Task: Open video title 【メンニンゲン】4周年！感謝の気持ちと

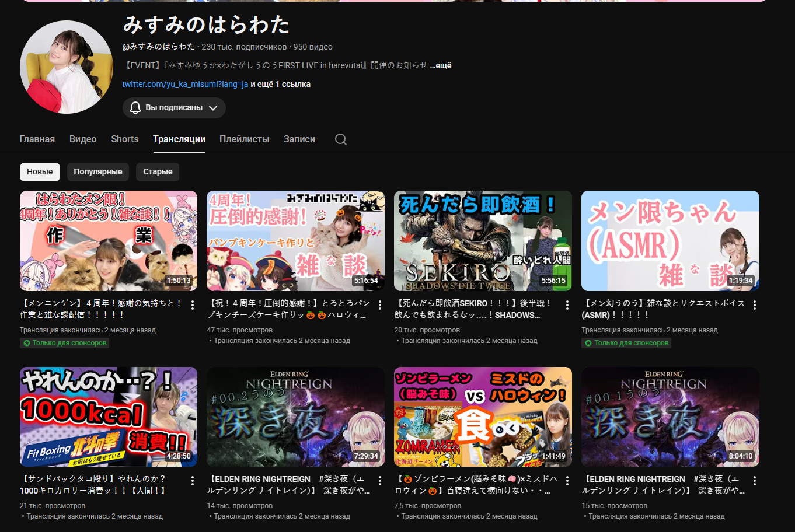Action: tap(101, 309)
